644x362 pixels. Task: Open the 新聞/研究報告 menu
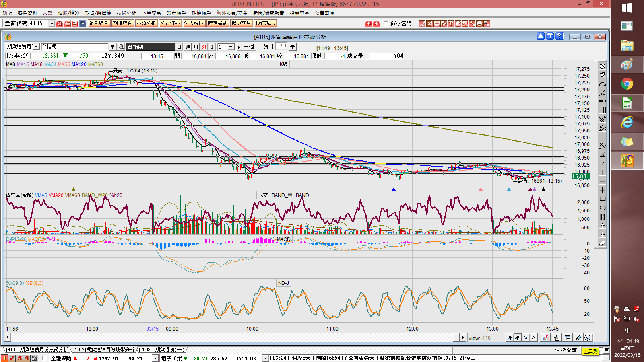[268, 13]
